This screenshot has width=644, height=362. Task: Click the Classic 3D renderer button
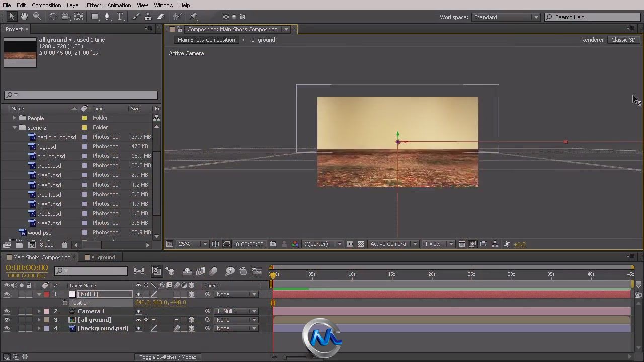coord(623,40)
